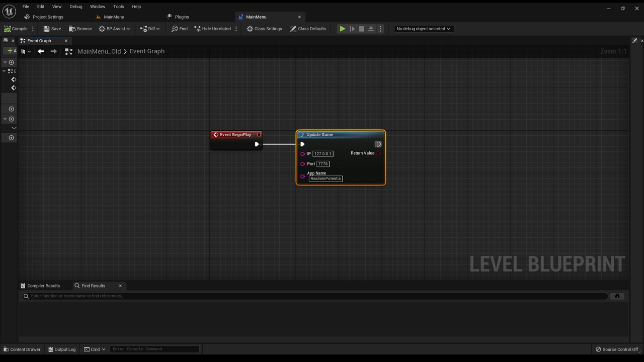This screenshot has width=644, height=362.
Task: Open the File menu
Action: point(26,7)
